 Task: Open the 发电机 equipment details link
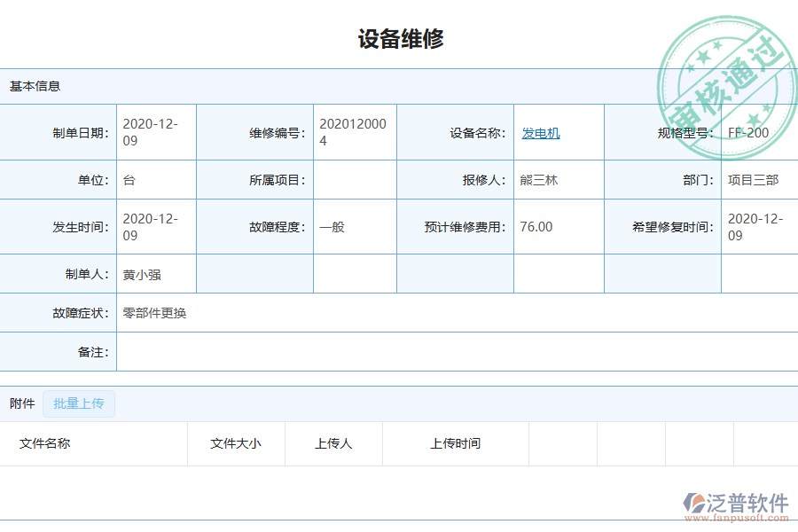540,131
